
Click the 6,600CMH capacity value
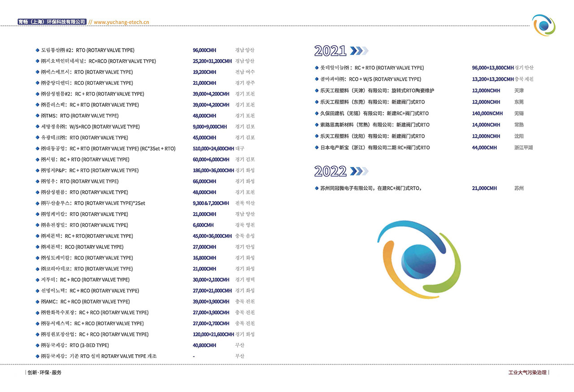click(x=203, y=225)
